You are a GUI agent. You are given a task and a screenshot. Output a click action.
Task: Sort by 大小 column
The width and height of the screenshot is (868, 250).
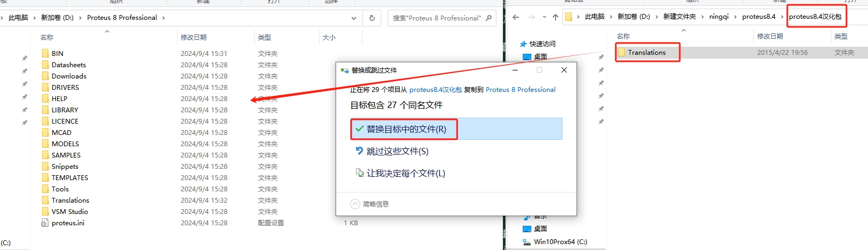coord(329,37)
